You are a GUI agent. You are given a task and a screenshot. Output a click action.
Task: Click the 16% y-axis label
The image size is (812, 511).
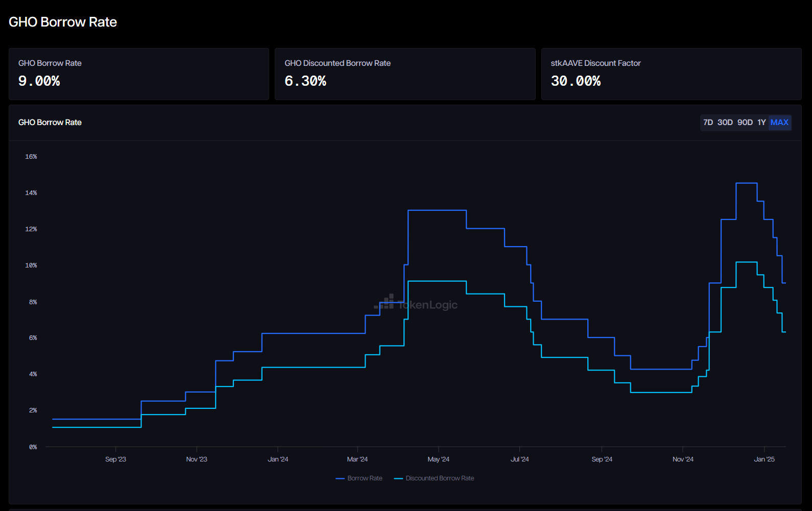tap(31, 157)
